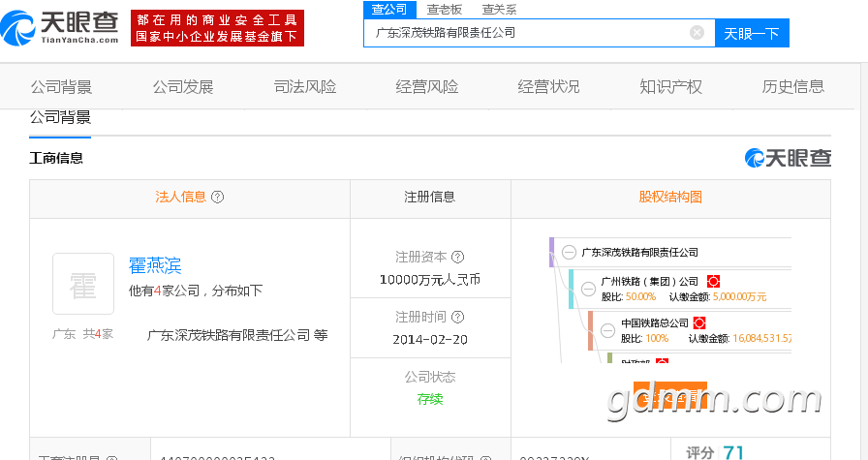Collapse the 广东深茂铁路有限责任公司 node
Screen dimensions: 868x460
pos(569,253)
